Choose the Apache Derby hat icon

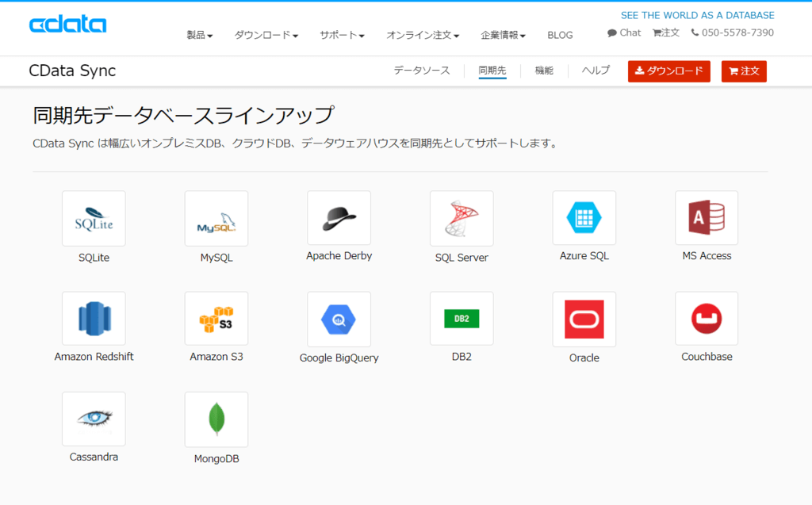339,217
